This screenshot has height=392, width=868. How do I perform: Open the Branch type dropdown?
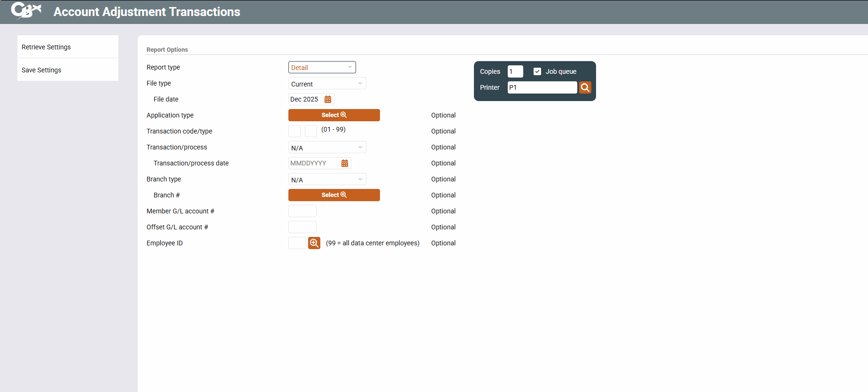(x=327, y=180)
